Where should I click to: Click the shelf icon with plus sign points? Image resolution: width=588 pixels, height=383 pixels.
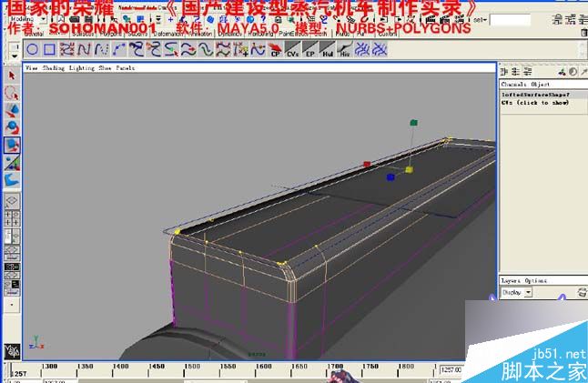point(240,50)
